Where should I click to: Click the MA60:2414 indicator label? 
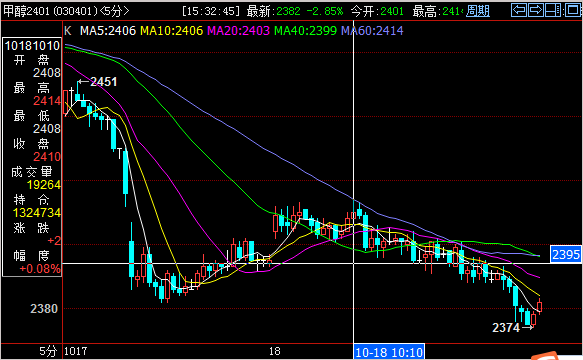(x=372, y=31)
